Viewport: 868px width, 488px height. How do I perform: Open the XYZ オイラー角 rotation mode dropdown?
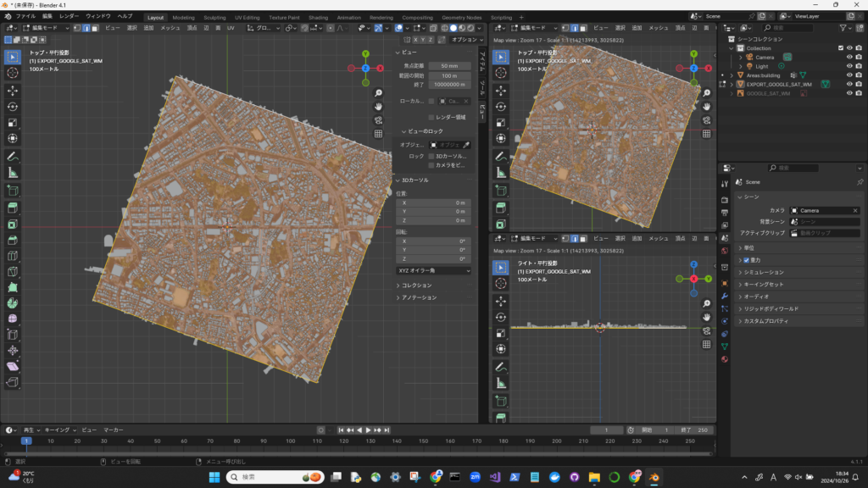click(x=433, y=270)
